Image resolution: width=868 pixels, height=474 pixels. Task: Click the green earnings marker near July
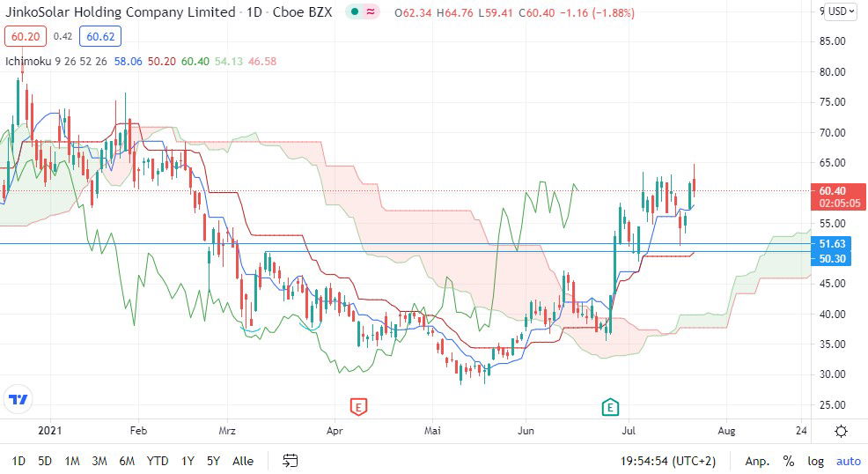(x=610, y=408)
